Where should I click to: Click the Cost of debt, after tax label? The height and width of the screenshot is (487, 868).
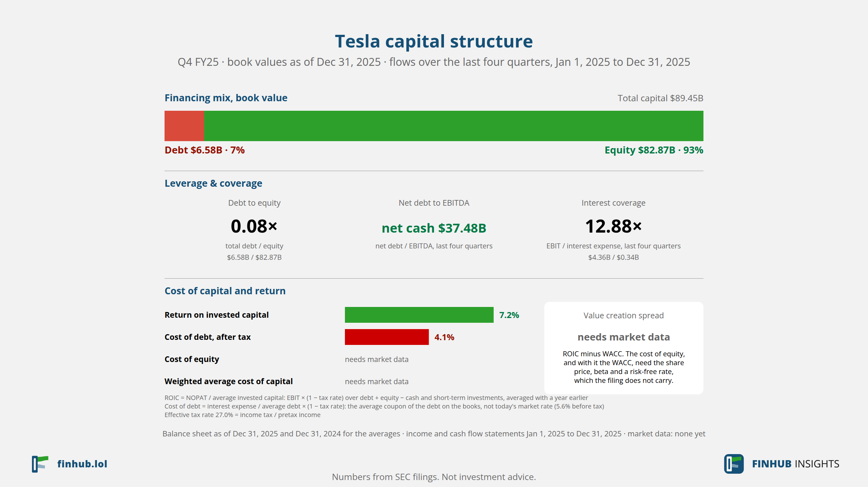[208, 337]
